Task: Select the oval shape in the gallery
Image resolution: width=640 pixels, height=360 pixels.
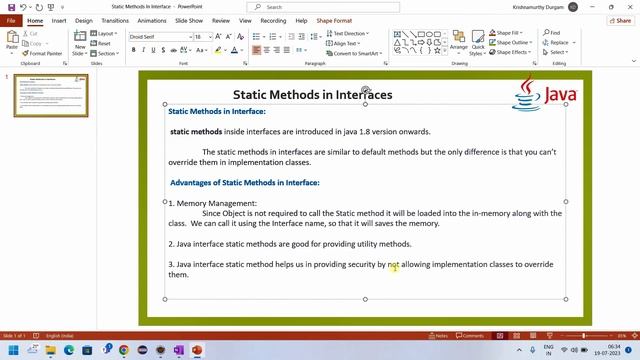Action: 429,34
